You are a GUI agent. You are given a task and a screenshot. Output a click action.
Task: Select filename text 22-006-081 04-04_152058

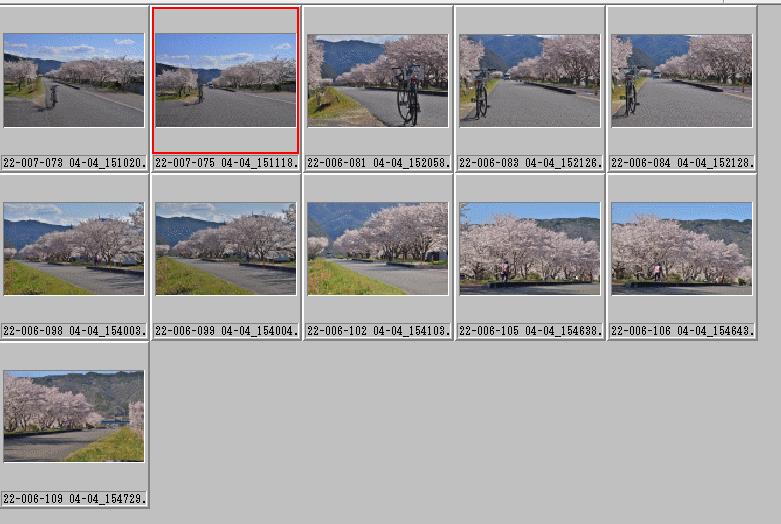pyautogui.click(x=379, y=162)
